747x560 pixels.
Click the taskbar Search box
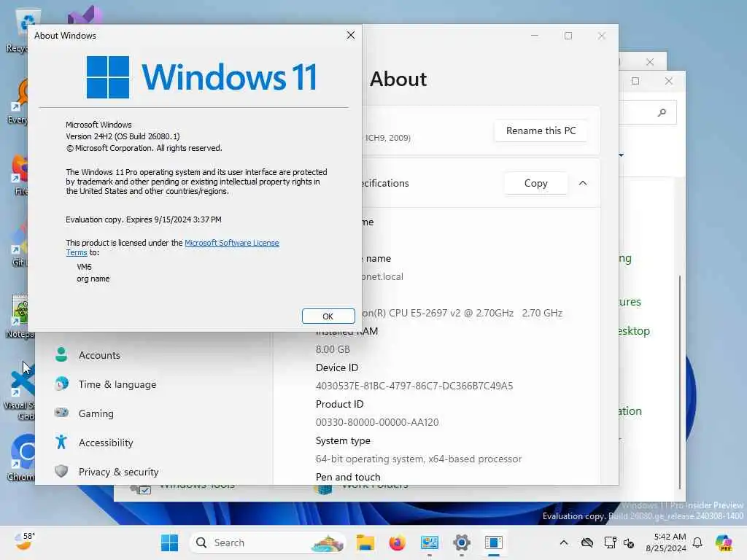pyautogui.click(x=268, y=542)
